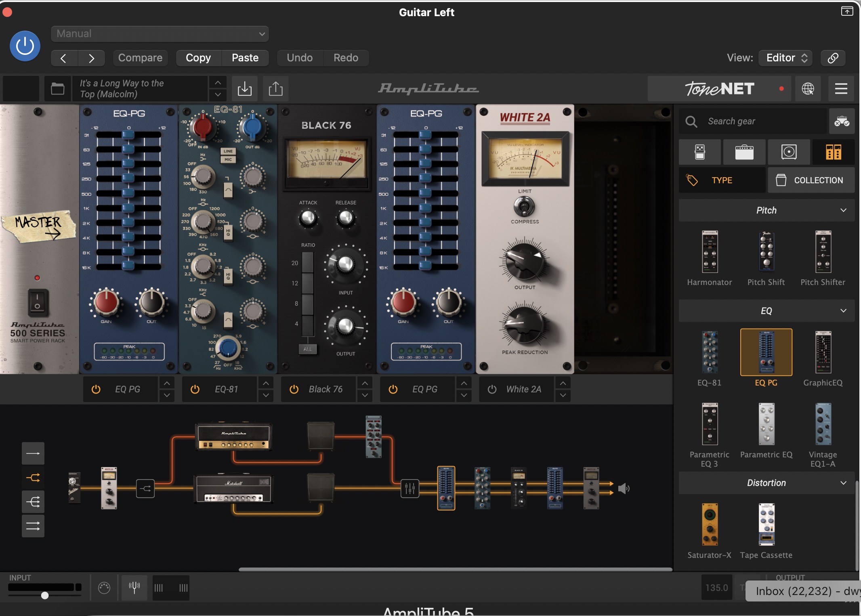Click the Copy button
The image size is (861, 616).
pos(198,58)
